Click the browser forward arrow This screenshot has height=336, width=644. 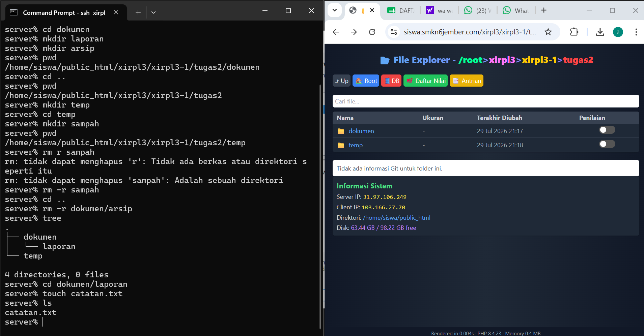pos(354,32)
